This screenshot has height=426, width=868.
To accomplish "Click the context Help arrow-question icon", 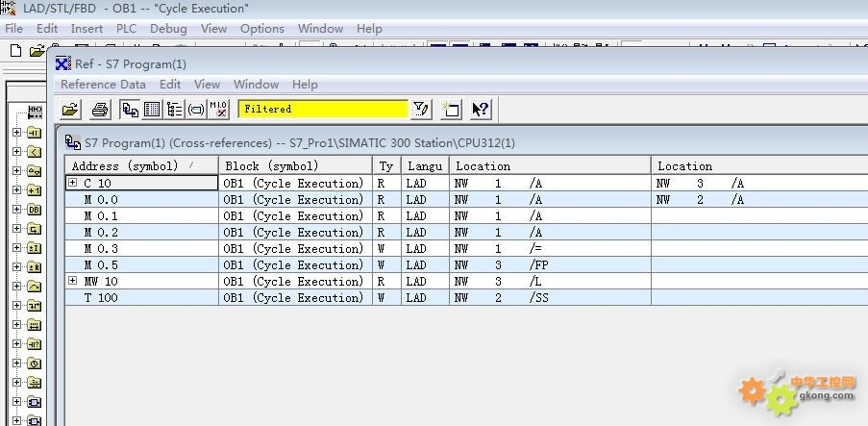I will pos(481,110).
